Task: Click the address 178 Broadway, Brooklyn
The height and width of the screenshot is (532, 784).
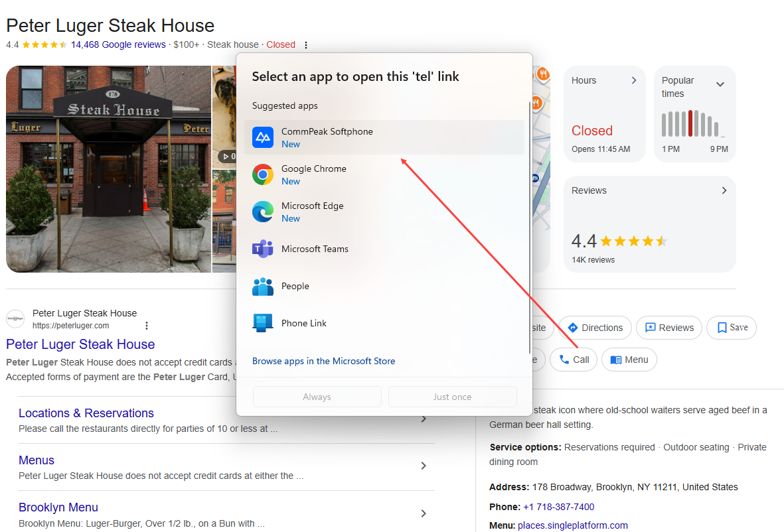Action: click(635, 487)
